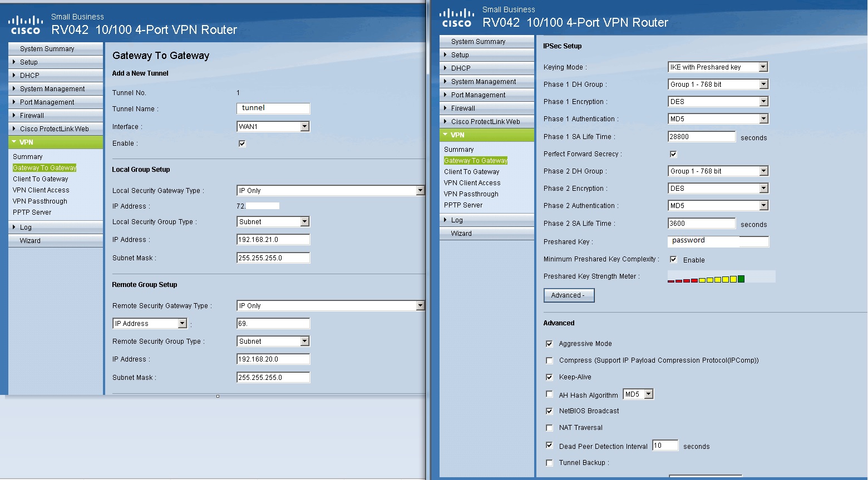Select Gateway To Gateway in left window
The image size is (868, 480).
[45, 168]
